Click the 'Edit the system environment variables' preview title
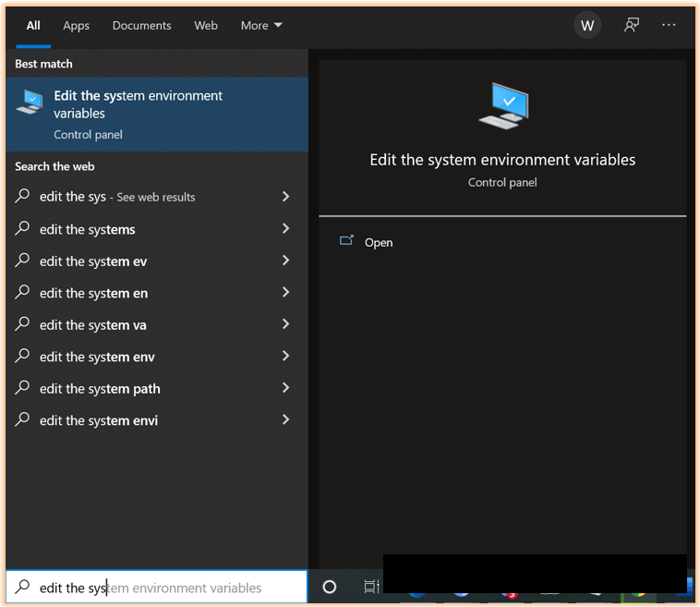 point(502,160)
